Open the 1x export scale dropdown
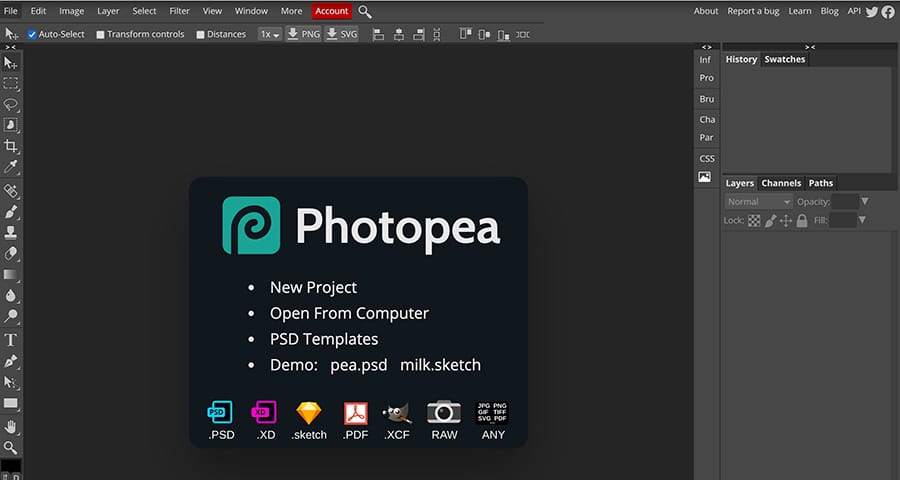This screenshot has width=900, height=480. tap(270, 34)
